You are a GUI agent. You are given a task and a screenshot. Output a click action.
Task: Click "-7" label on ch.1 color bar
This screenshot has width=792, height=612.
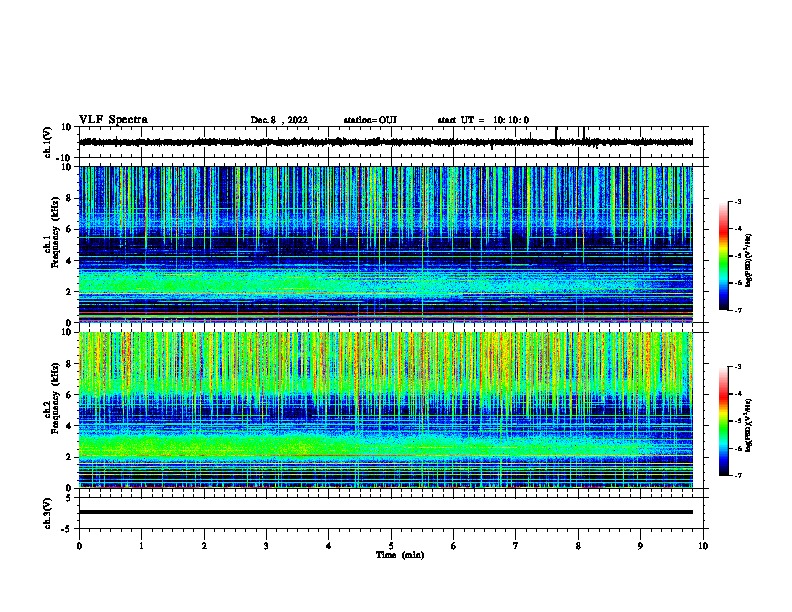pyautogui.click(x=738, y=310)
